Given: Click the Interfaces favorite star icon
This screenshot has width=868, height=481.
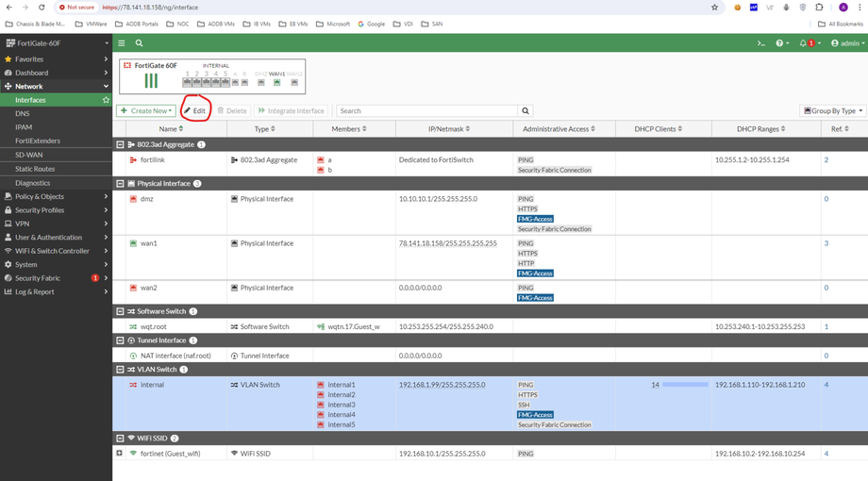Looking at the screenshot, I should click(106, 100).
